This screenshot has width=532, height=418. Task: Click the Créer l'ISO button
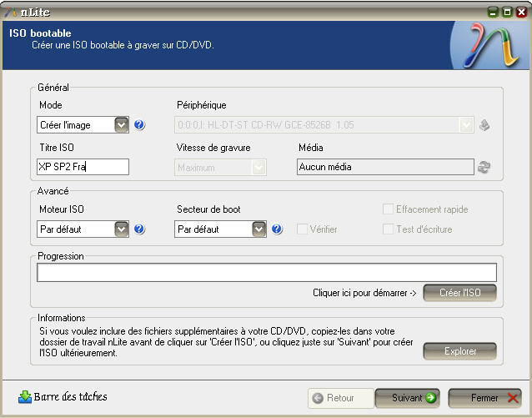(460, 293)
